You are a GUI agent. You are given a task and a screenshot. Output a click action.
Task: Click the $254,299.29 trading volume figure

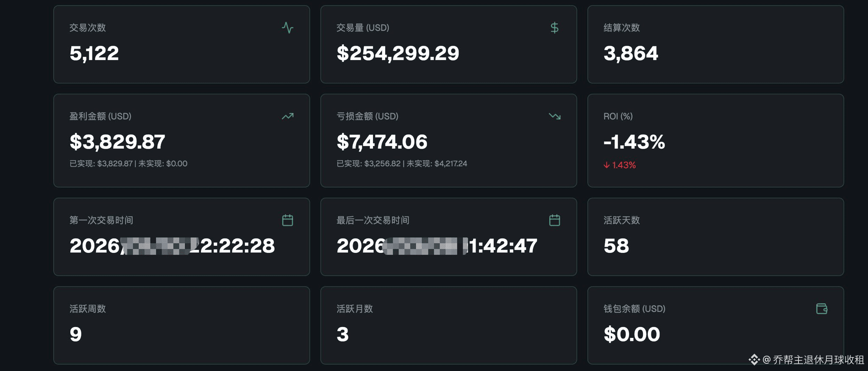coord(398,53)
